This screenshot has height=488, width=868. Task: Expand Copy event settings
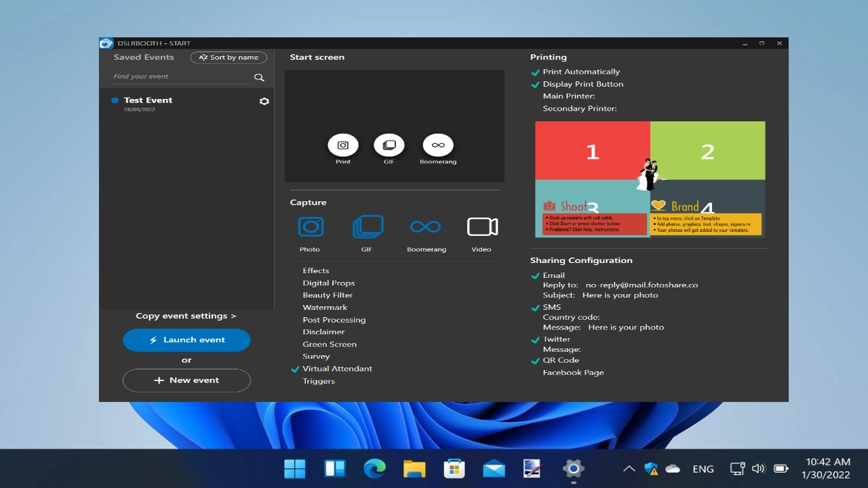click(x=186, y=316)
